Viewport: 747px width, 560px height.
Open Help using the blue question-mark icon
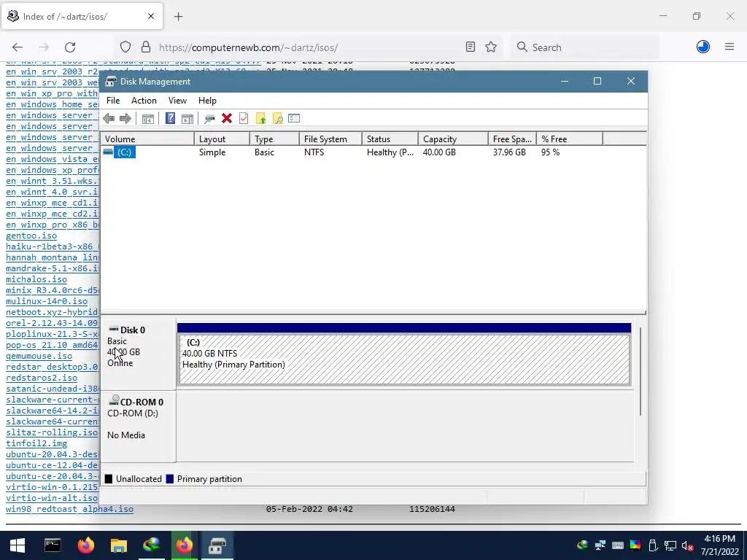pos(170,119)
